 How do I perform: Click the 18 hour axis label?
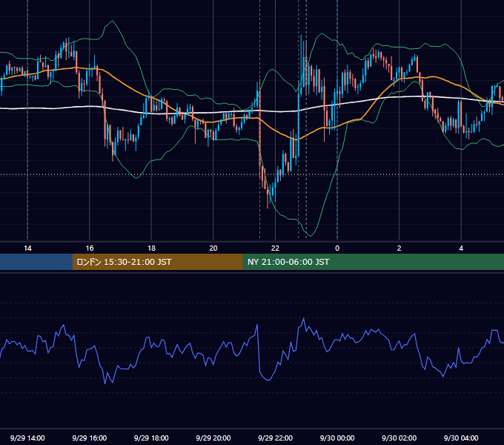tap(151, 248)
